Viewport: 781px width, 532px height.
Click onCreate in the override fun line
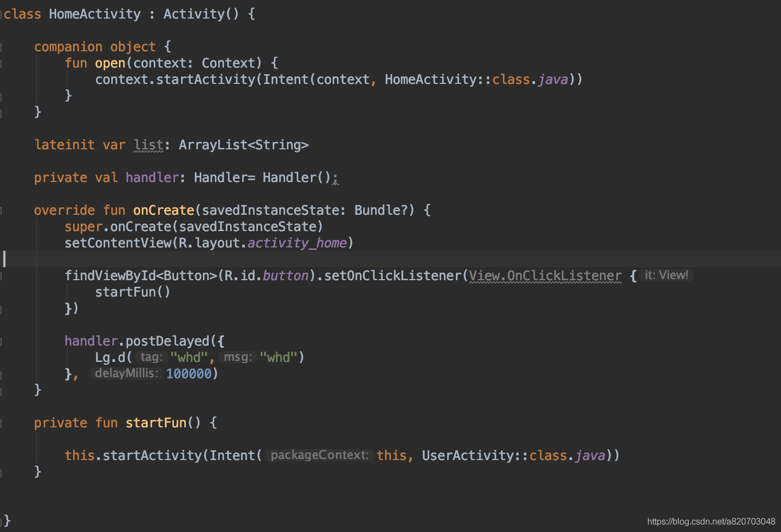coord(164,210)
